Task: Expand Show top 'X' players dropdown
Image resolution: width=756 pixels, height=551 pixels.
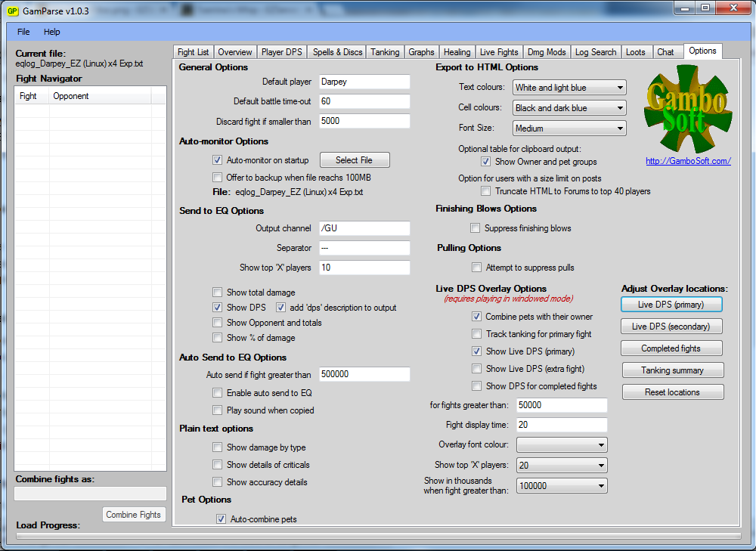Action: [x=562, y=466]
